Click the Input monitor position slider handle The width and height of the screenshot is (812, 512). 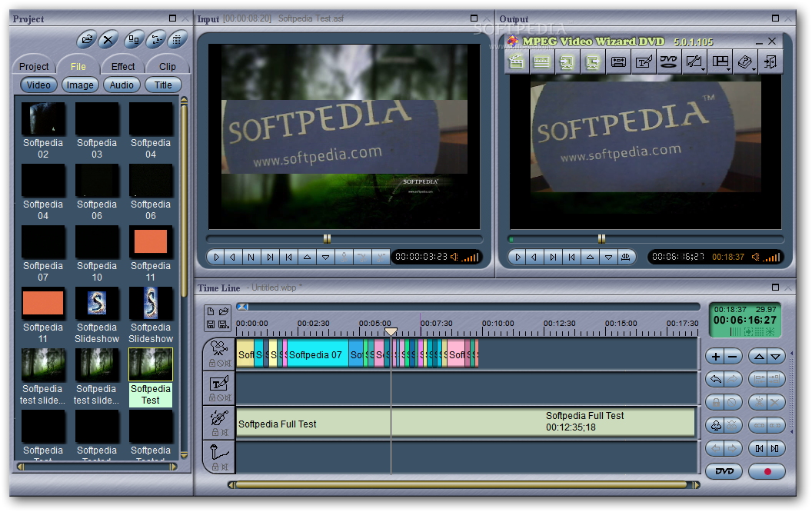click(327, 238)
